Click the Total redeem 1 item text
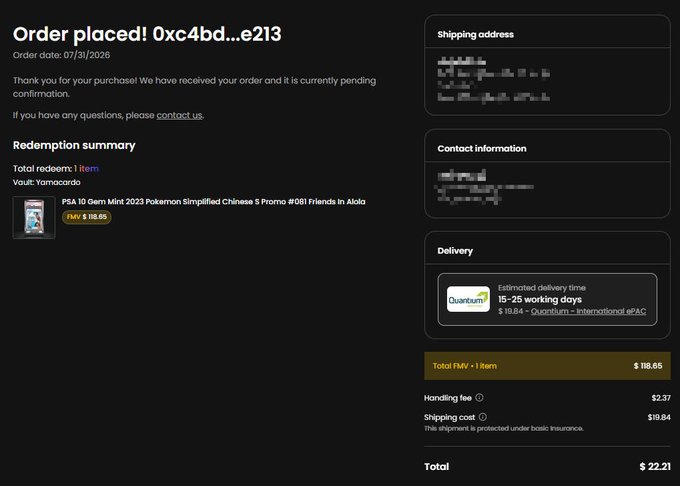The height and width of the screenshot is (486, 680). pos(56,169)
